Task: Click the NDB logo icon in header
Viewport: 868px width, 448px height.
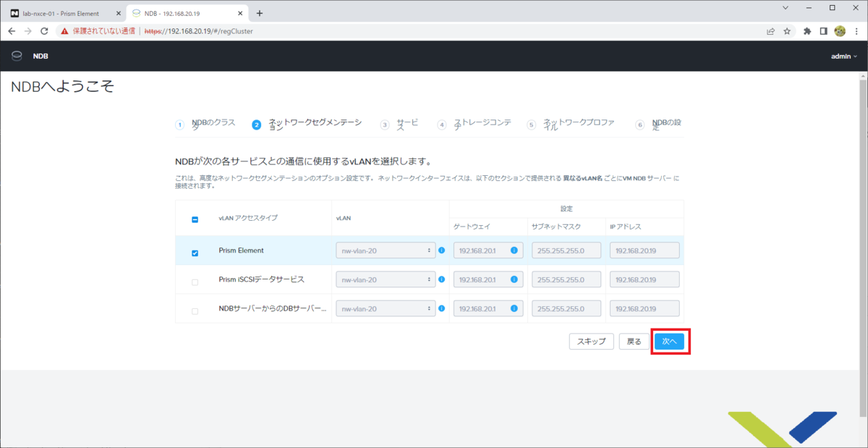Action: point(17,56)
